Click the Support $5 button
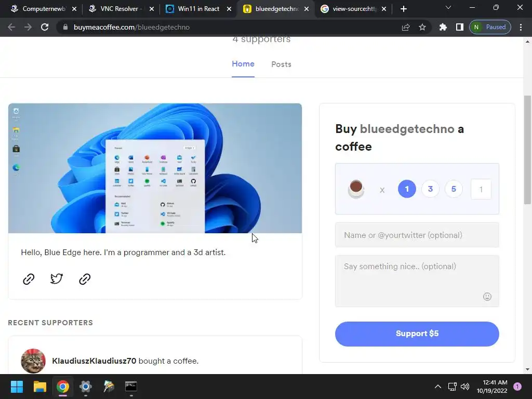This screenshot has height=399, width=532. pos(417,334)
